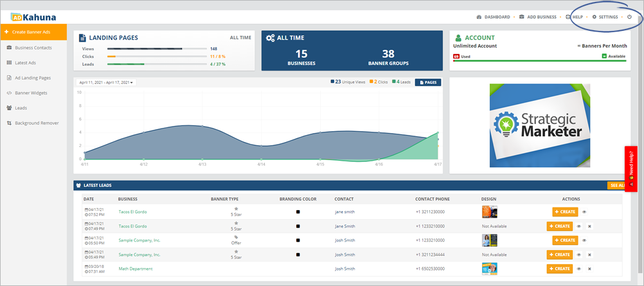Click the Add Business briefcase icon
The image size is (644, 286).
click(x=523, y=17)
